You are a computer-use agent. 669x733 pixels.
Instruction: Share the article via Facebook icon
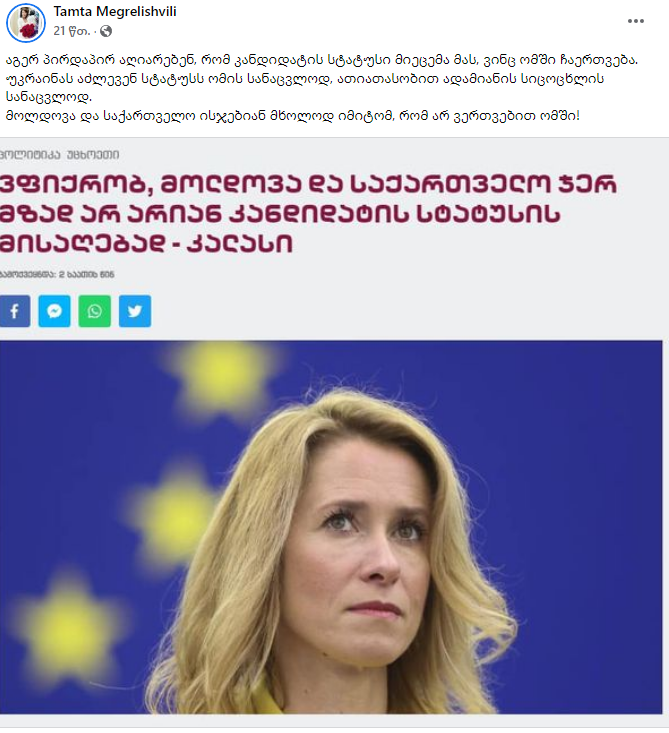click(x=15, y=311)
